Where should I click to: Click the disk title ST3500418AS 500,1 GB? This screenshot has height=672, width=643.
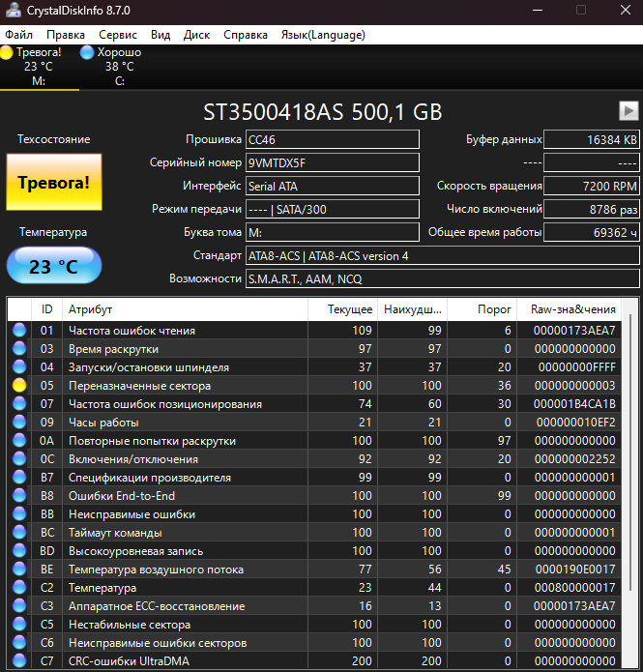coord(322,112)
